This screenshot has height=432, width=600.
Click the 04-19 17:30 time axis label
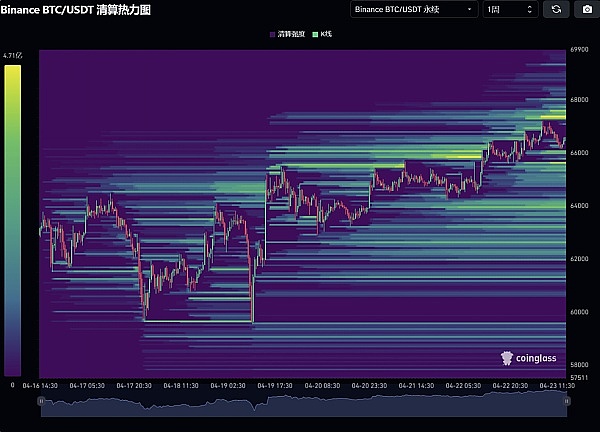(274, 385)
